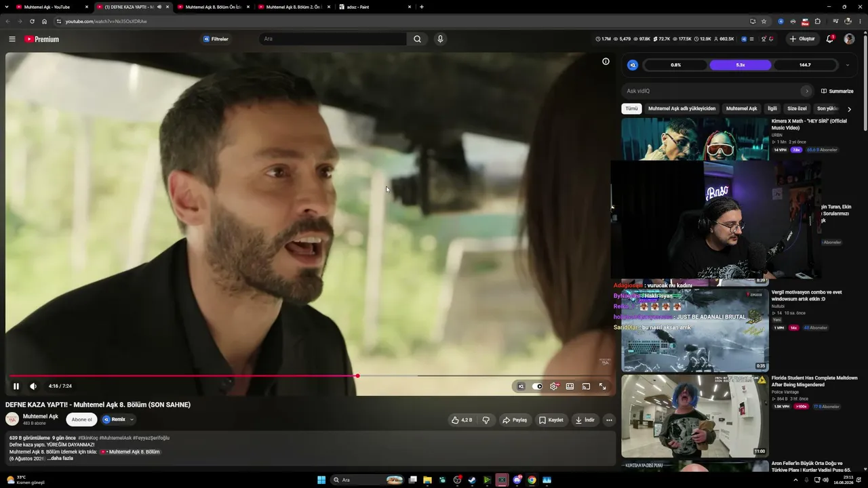The image size is (868, 488).
Task: Toggle the autoplay switch
Action: pyautogui.click(x=538, y=386)
